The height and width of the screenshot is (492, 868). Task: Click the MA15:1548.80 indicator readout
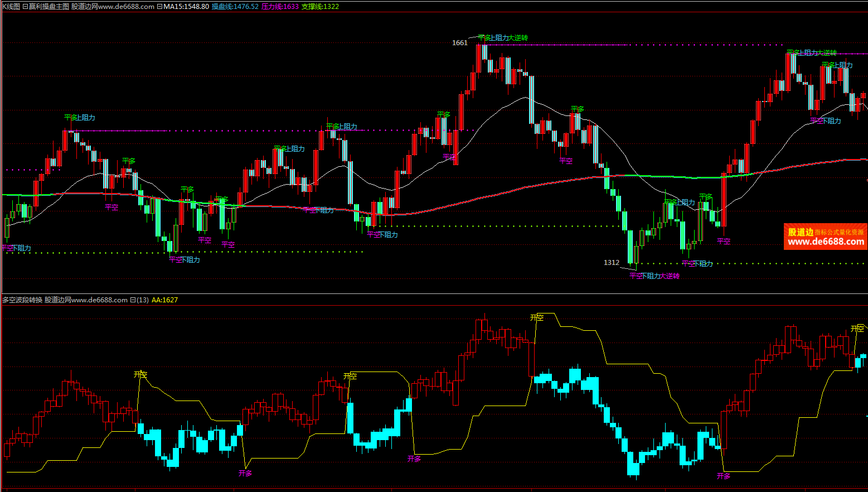[x=186, y=7]
